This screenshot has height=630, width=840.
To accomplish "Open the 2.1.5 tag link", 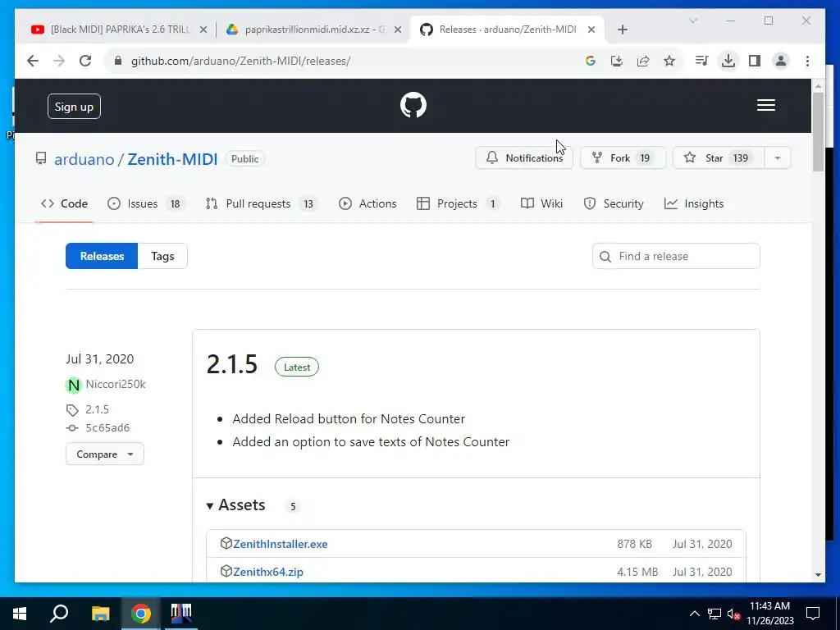I will [97, 410].
